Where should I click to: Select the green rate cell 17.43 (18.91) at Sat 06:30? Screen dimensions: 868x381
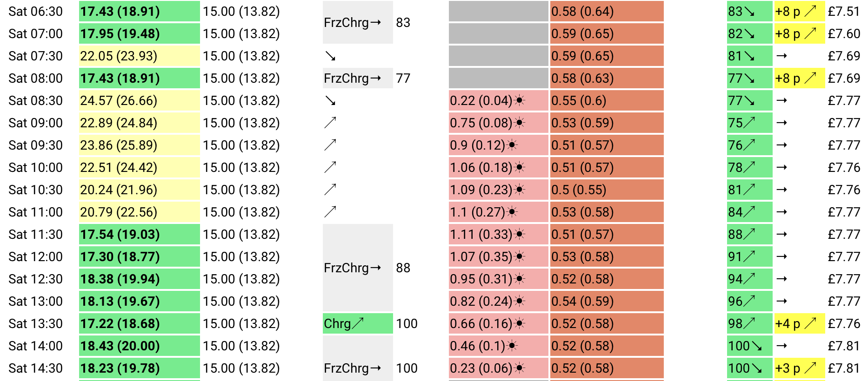[x=140, y=11]
